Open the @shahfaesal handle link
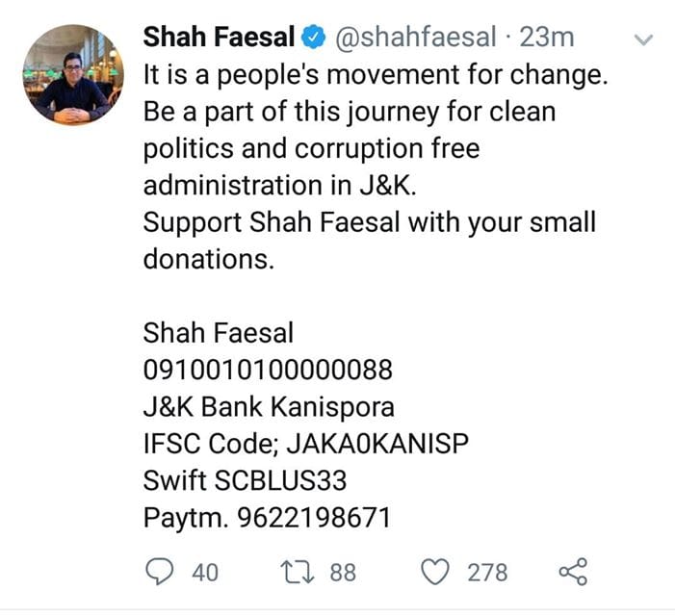 click(415, 38)
